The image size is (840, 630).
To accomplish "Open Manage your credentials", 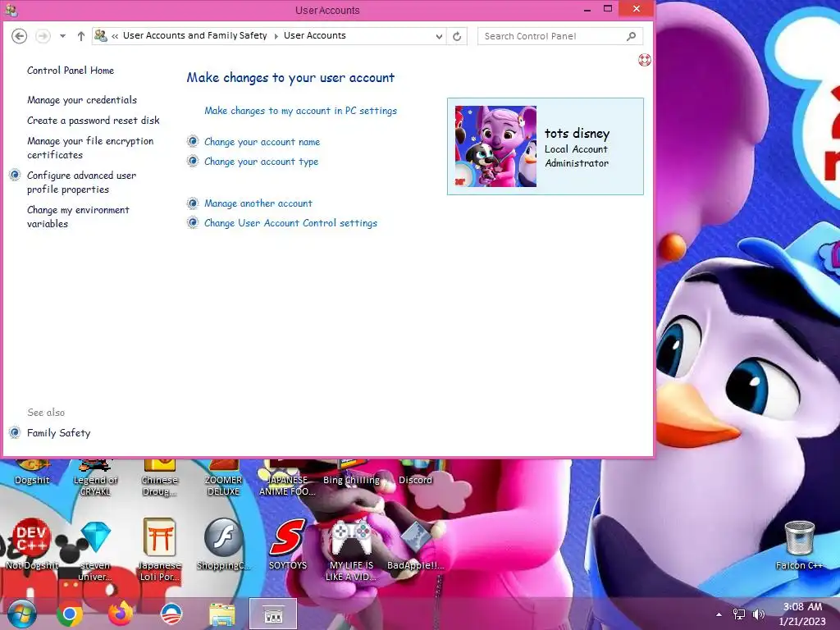I will [x=82, y=100].
